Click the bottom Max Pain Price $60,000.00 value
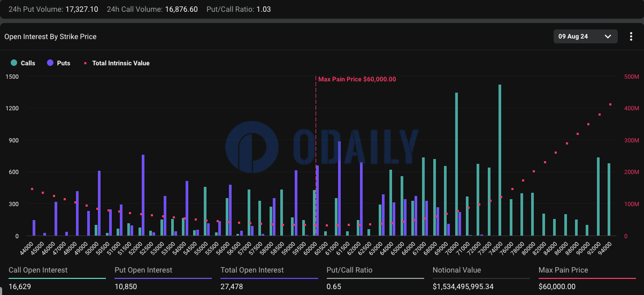This screenshot has height=295, width=644. (557, 286)
